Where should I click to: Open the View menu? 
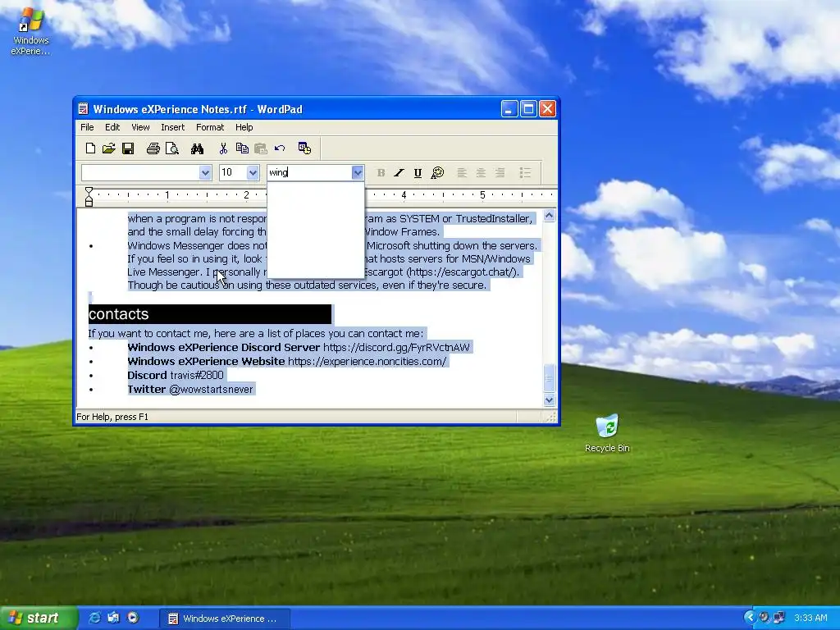pyautogui.click(x=140, y=127)
